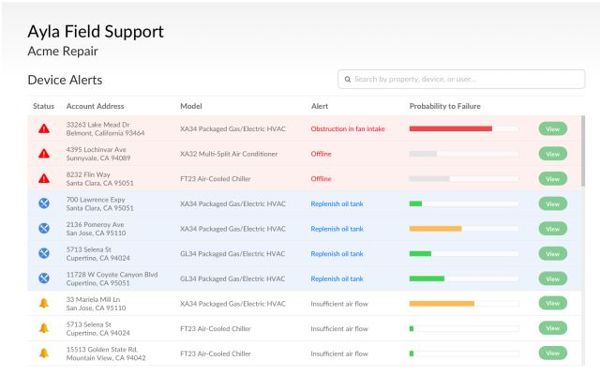The image size is (600, 376).
Task: Click 'Insufficient air flow' for 33 Mariela Mill Ln
Action: tap(339, 304)
